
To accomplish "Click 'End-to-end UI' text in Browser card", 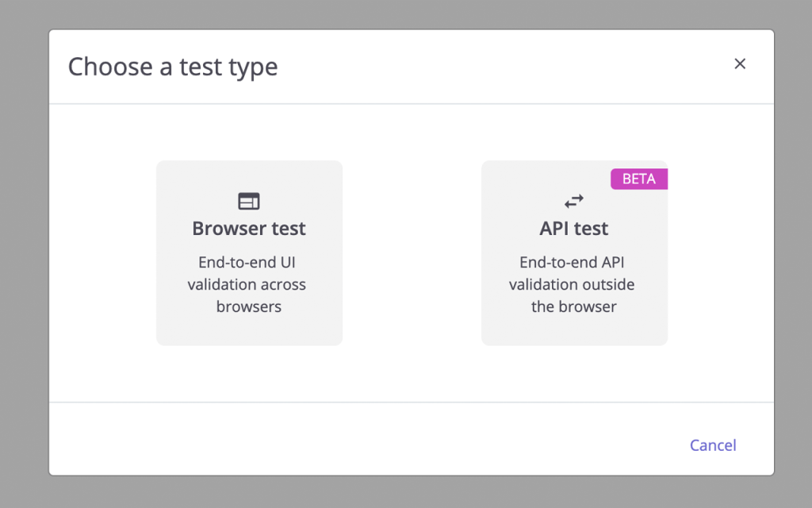I will (x=247, y=262).
